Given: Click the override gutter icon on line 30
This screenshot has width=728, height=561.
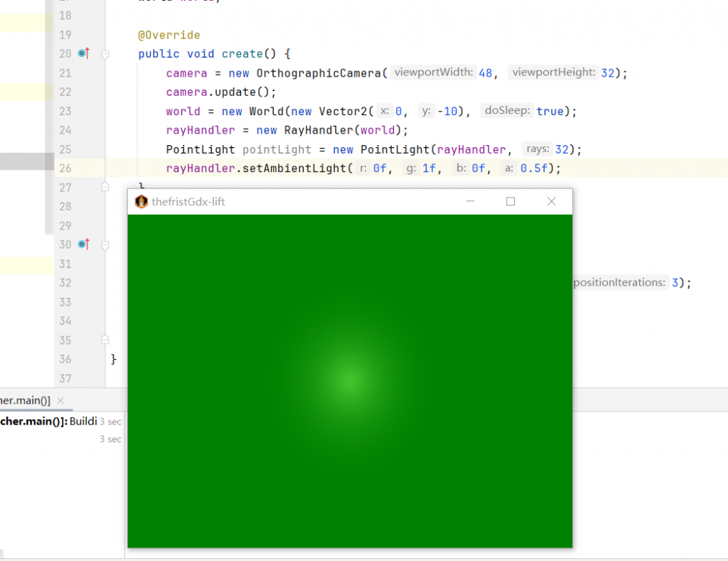Looking at the screenshot, I should (83, 245).
